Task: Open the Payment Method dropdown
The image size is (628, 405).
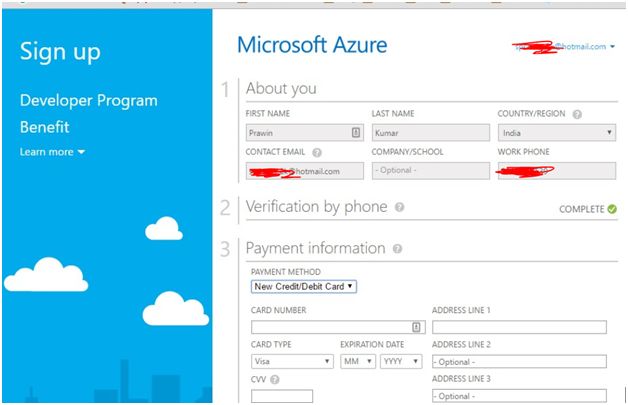Action: pyautogui.click(x=304, y=286)
